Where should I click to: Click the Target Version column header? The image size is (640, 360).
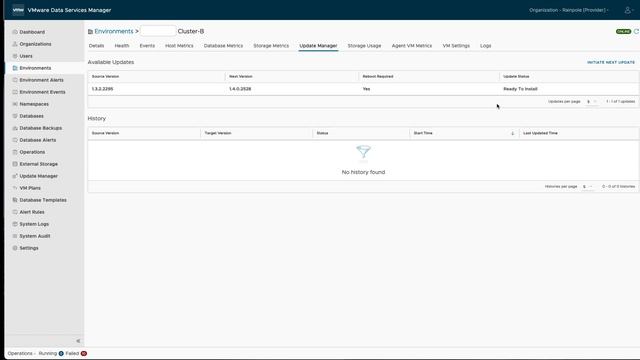point(218,133)
